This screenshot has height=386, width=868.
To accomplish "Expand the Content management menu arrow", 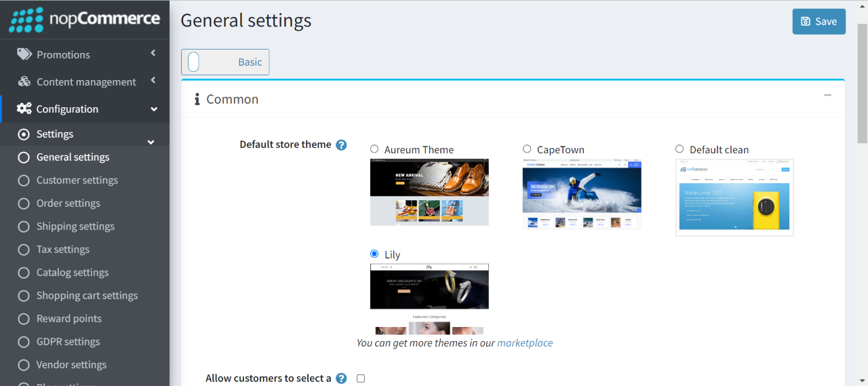I will (x=153, y=80).
